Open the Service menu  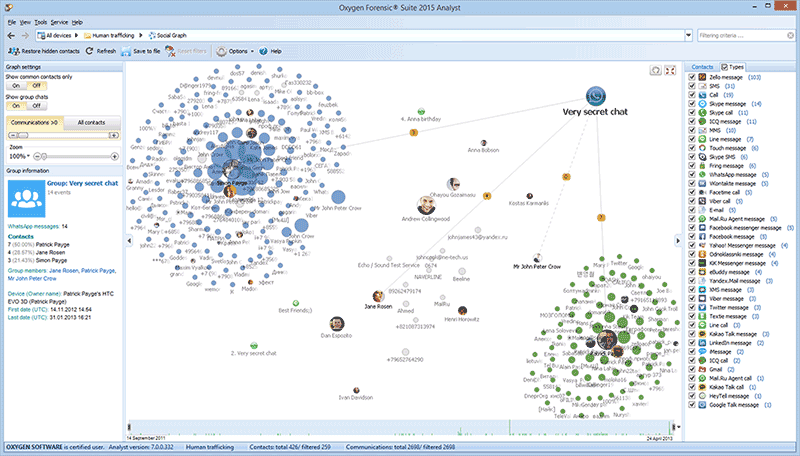59,22
